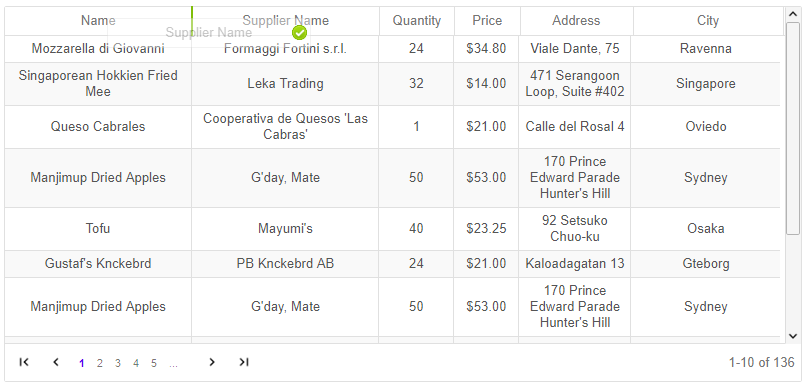Select the Tofu product cell

pyautogui.click(x=98, y=229)
